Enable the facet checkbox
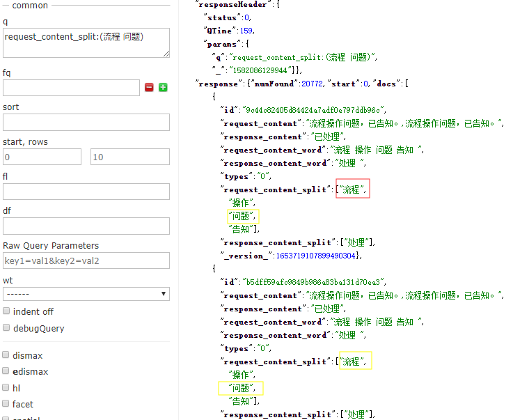This screenshot has width=513, height=420. [x=6, y=403]
